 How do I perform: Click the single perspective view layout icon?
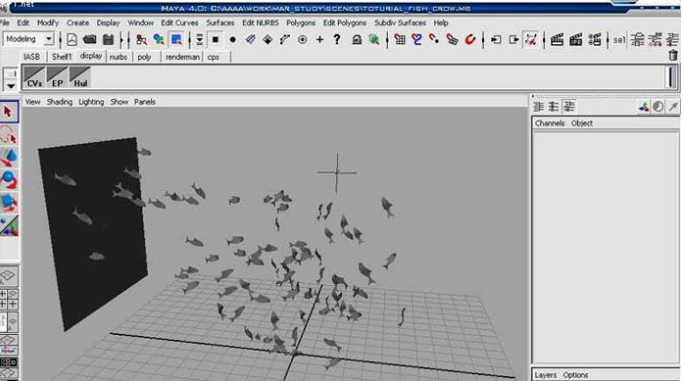click(x=9, y=276)
